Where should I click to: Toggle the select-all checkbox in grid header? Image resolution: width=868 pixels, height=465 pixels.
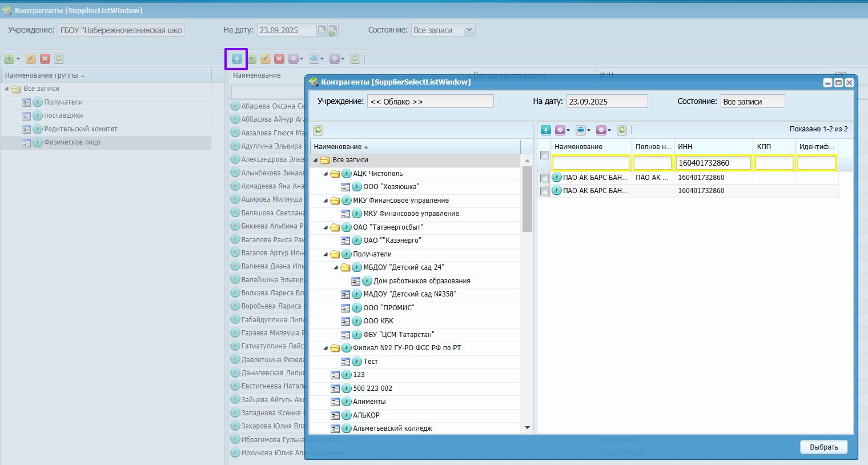(544, 155)
